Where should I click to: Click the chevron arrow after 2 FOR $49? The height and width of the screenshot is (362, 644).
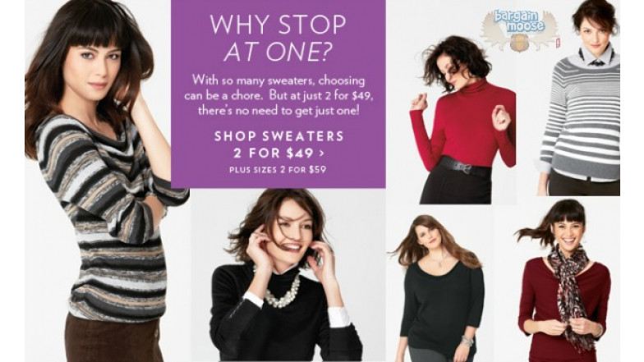[321, 154]
